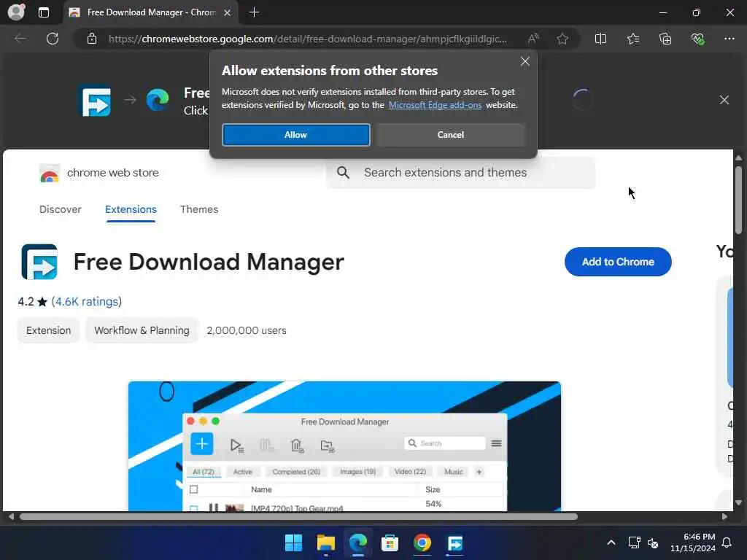The height and width of the screenshot is (560, 747).
Task: Open Microsoft Store from the taskbar
Action: (x=390, y=542)
